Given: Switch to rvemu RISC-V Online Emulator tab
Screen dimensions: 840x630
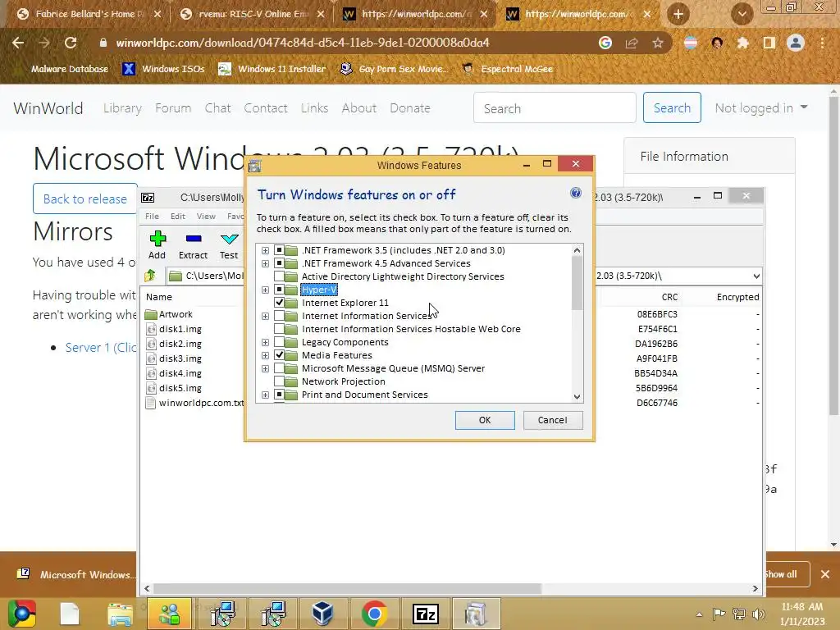Looking at the screenshot, I should (x=253, y=14).
